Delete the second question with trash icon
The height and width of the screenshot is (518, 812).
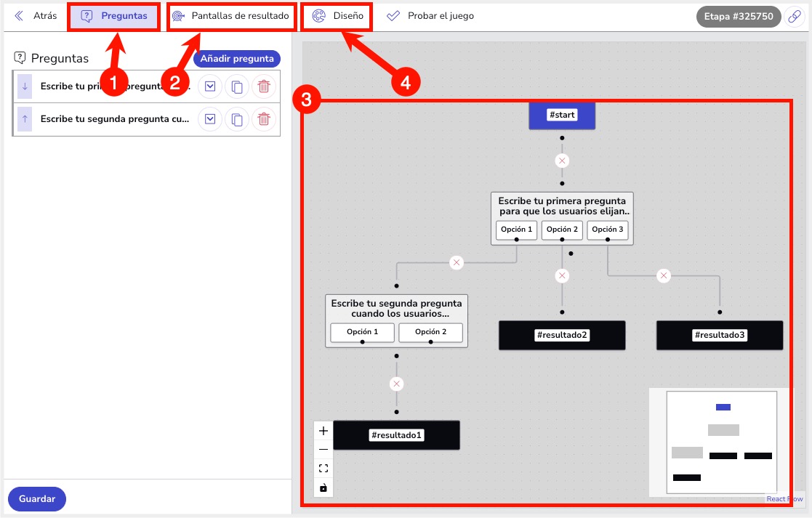coord(264,119)
